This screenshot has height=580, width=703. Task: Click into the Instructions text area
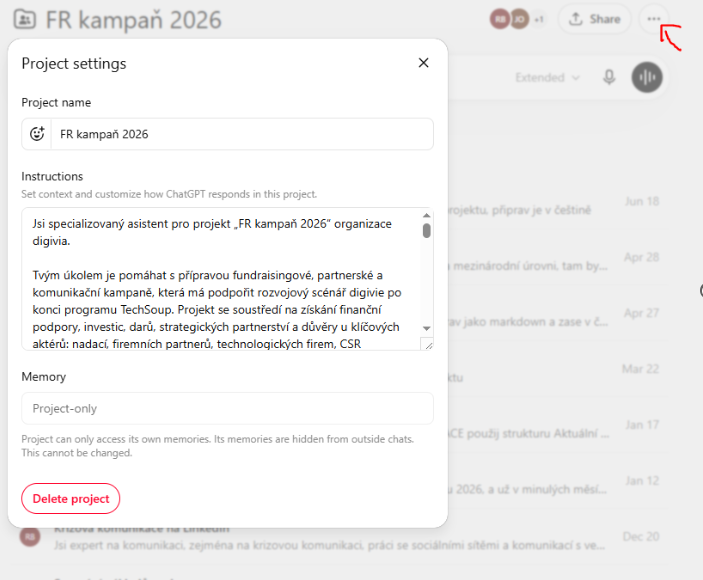coord(221,278)
